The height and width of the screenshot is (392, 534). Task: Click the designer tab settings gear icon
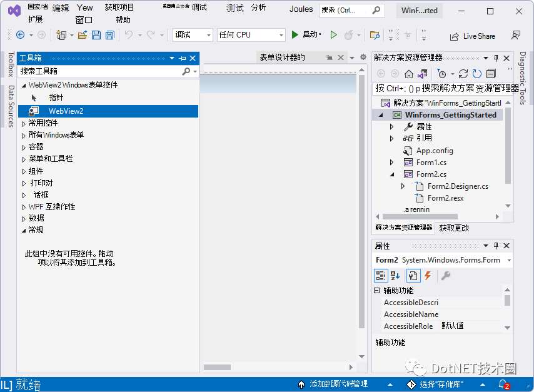[x=363, y=58]
